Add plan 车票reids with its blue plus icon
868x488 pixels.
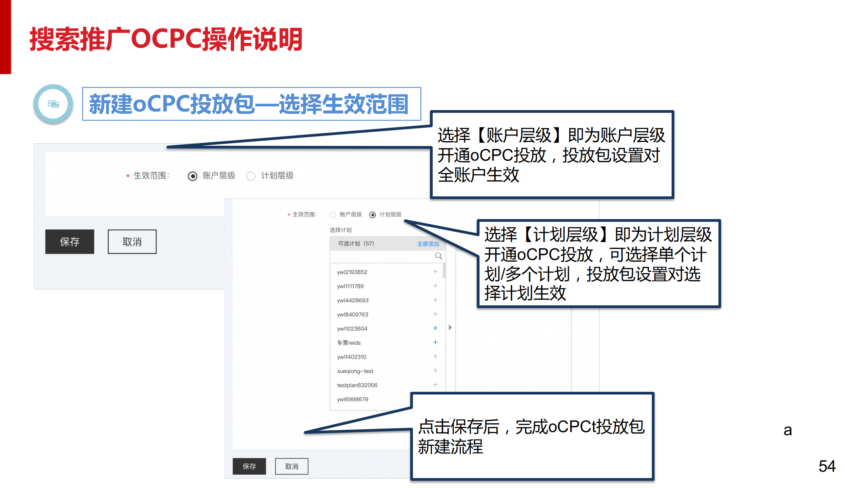435,342
